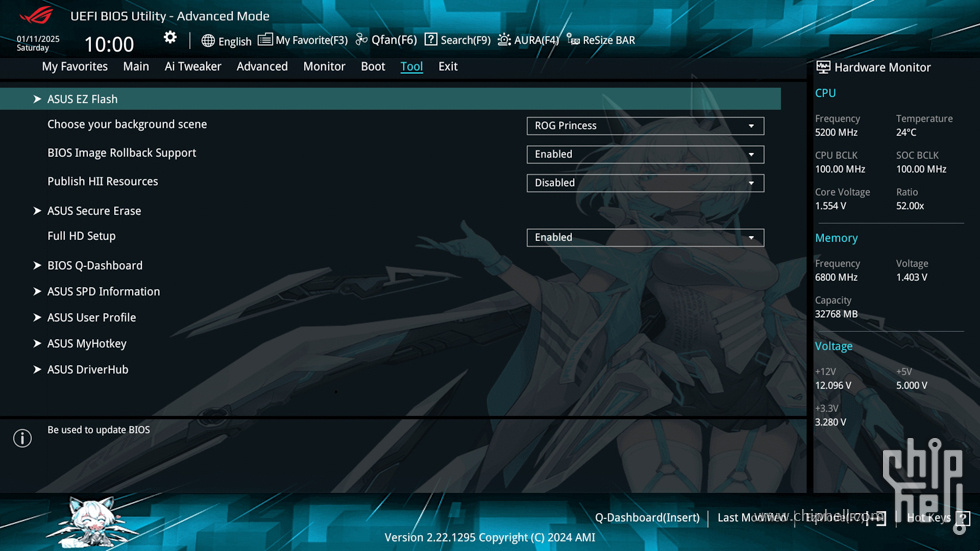980x551 pixels.
Task: Open the Advanced tab
Action: tap(262, 66)
